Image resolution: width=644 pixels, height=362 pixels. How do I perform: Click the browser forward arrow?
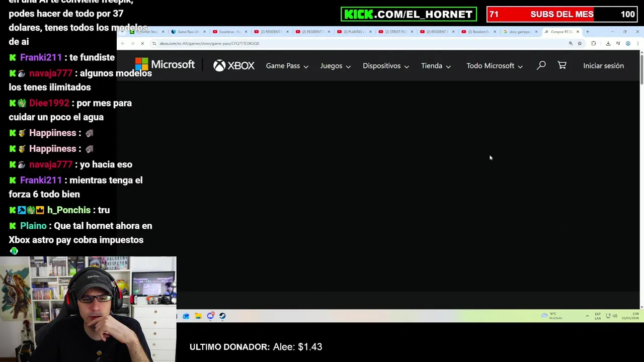132,43
